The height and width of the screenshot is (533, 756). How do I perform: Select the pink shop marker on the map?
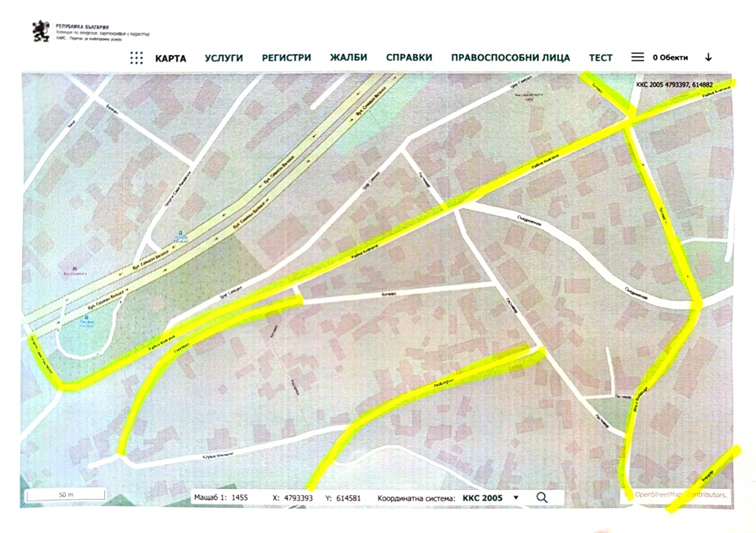coord(73,269)
